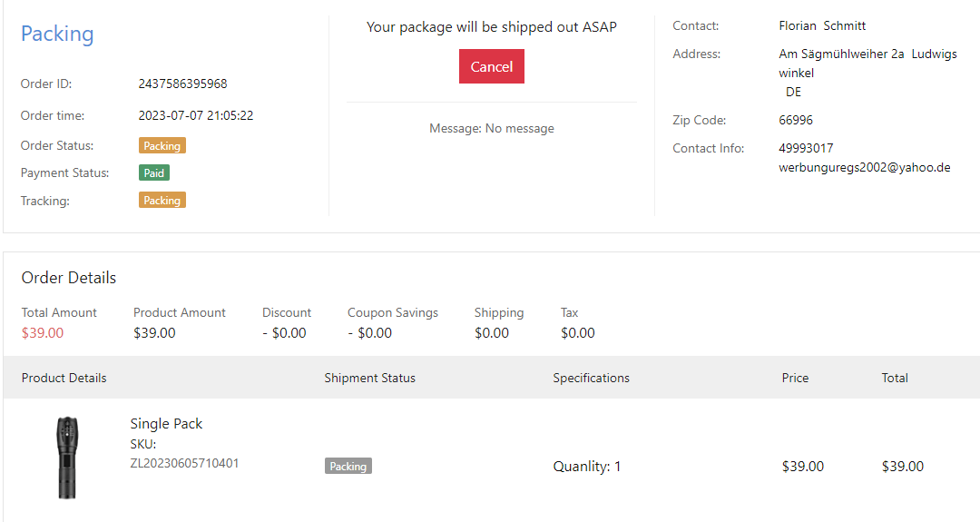
Task: Click the Order Details section heading
Action: point(69,278)
